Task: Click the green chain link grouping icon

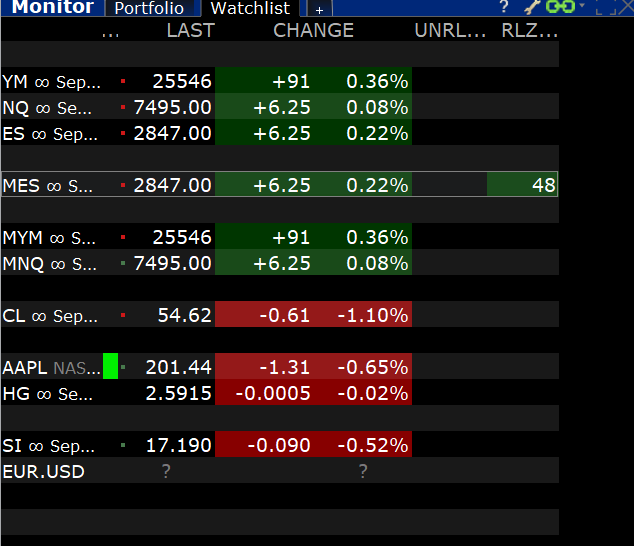Action: (560, 6)
